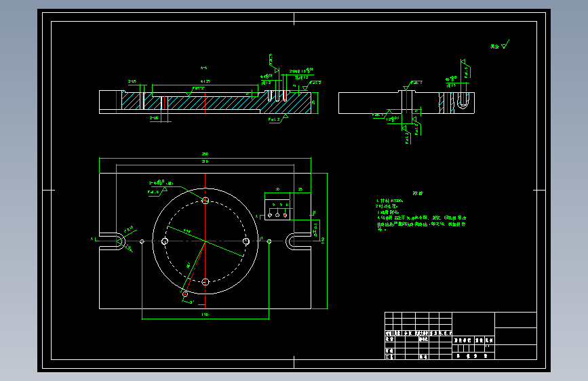Select the top hole on the dashed bolt circle
The image size is (588, 381).
tap(205, 201)
